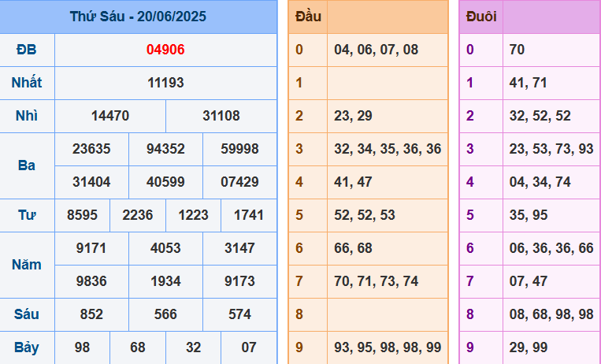Click the special prize number 04906
The height and width of the screenshot is (364, 601).
coord(165,50)
